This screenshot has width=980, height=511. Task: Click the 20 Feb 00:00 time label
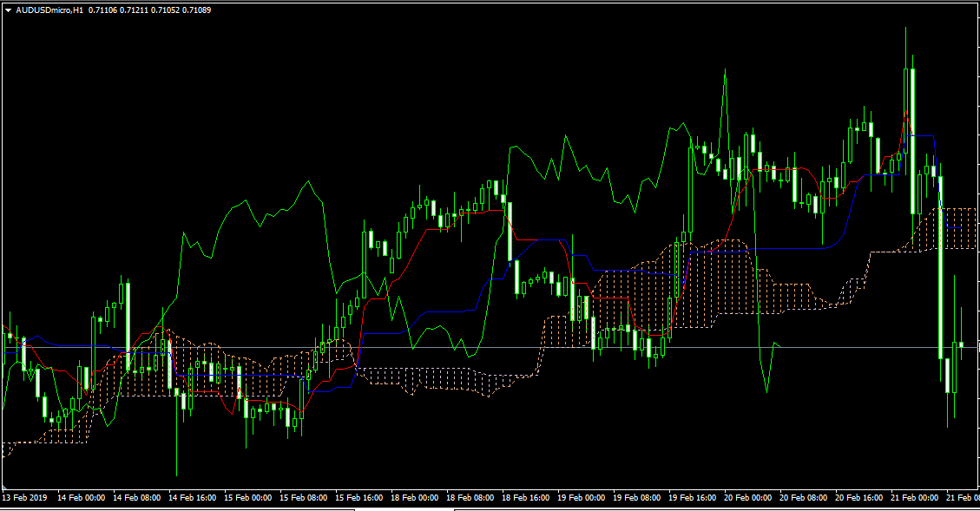pos(747,498)
